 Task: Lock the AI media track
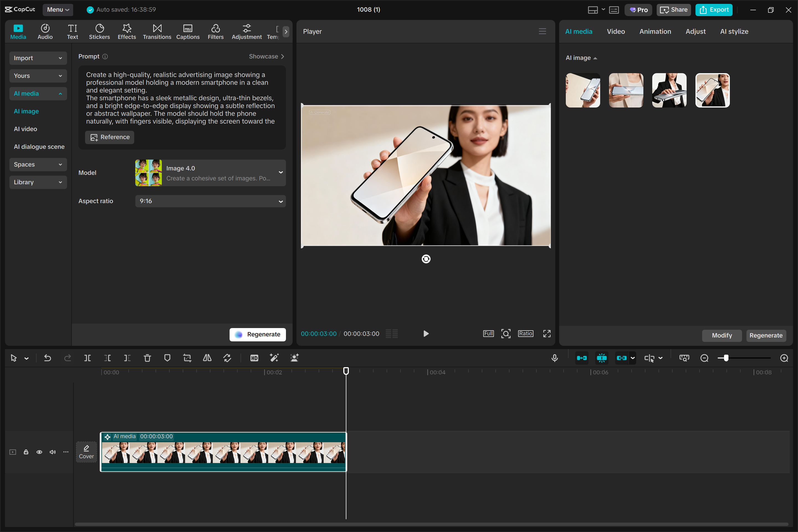(26, 452)
